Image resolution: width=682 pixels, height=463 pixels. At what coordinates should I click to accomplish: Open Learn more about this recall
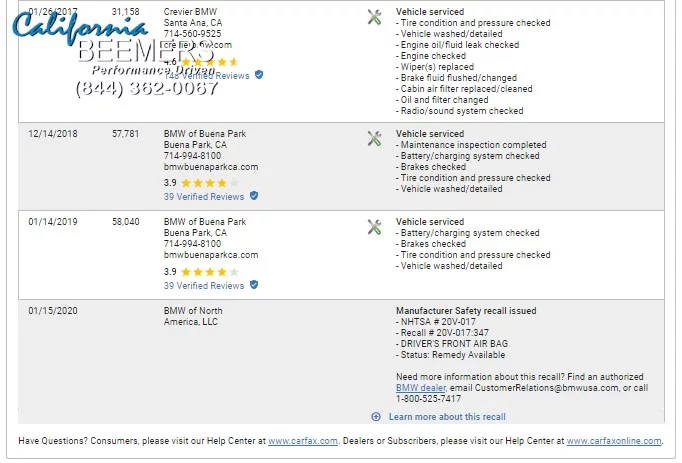(447, 417)
